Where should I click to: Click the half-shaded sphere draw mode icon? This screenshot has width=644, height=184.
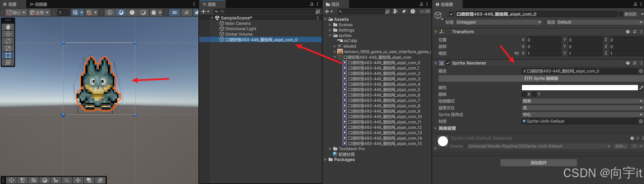point(143,12)
